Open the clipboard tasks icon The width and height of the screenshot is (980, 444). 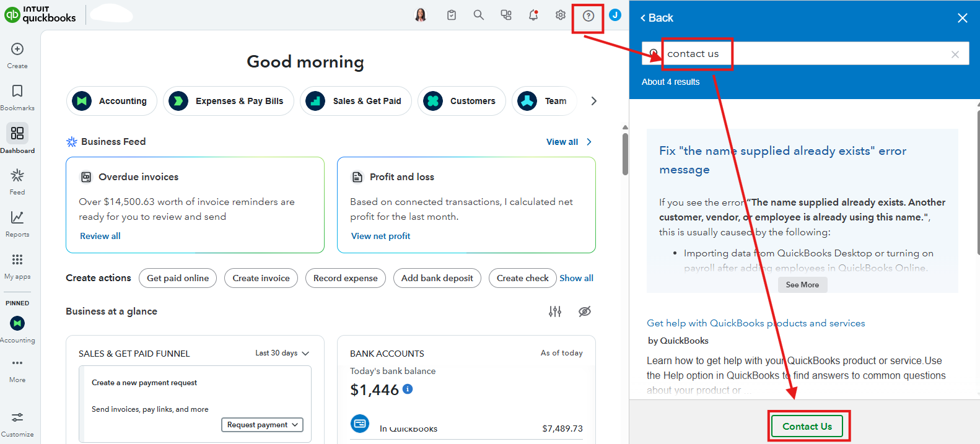click(452, 15)
